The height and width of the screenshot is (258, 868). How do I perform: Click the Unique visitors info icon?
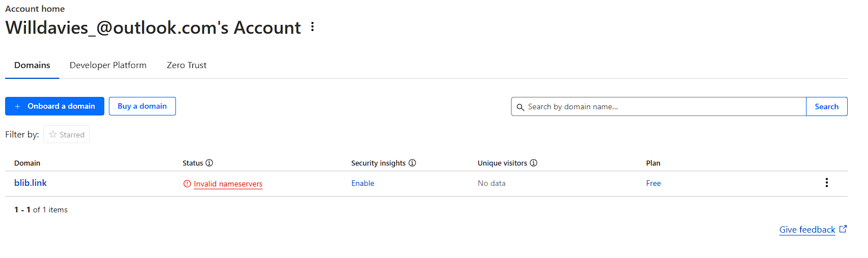534,163
